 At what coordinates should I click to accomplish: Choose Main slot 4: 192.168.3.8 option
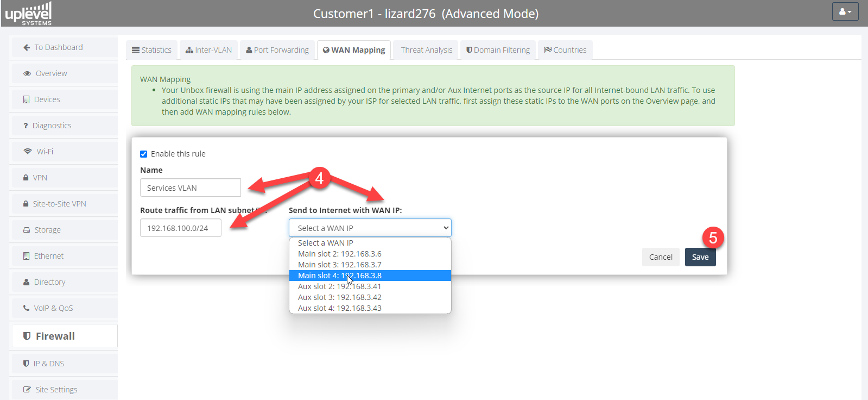coord(340,276)
